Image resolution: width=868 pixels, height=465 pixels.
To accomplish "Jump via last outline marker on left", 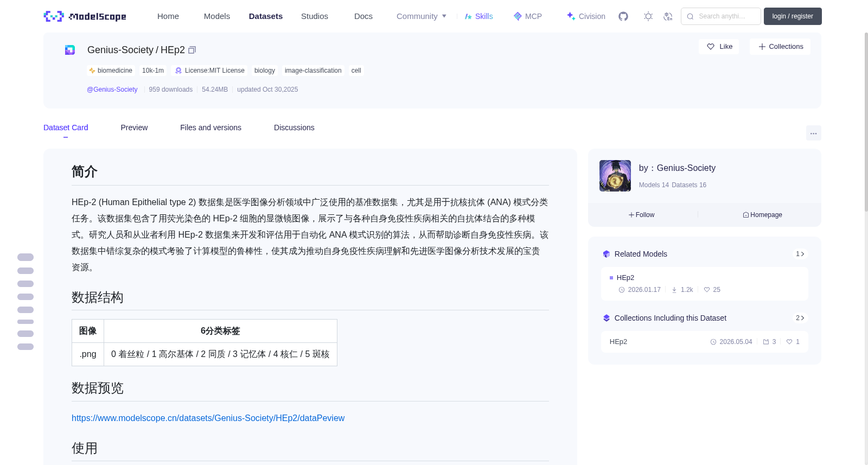I will [25, 347].
